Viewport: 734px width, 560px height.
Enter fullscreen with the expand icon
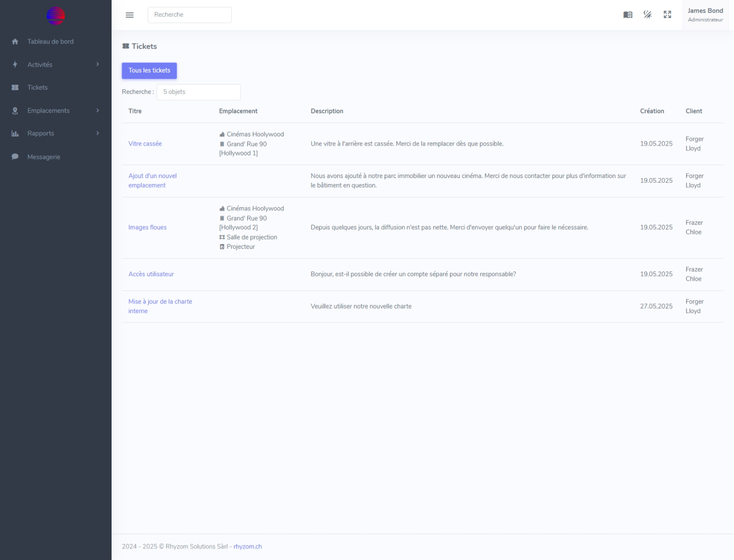tap(667, 15)
